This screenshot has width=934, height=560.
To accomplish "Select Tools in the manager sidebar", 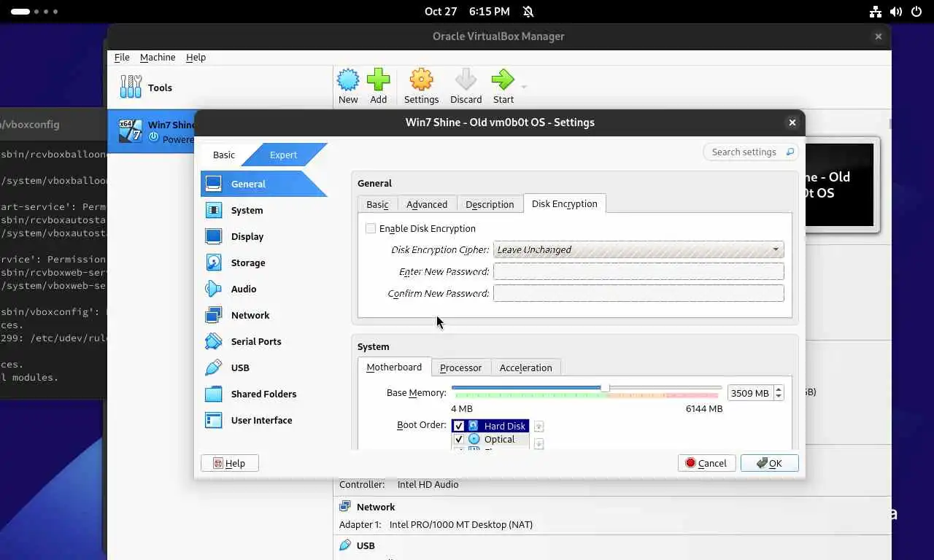I will [x=219, y=87].
